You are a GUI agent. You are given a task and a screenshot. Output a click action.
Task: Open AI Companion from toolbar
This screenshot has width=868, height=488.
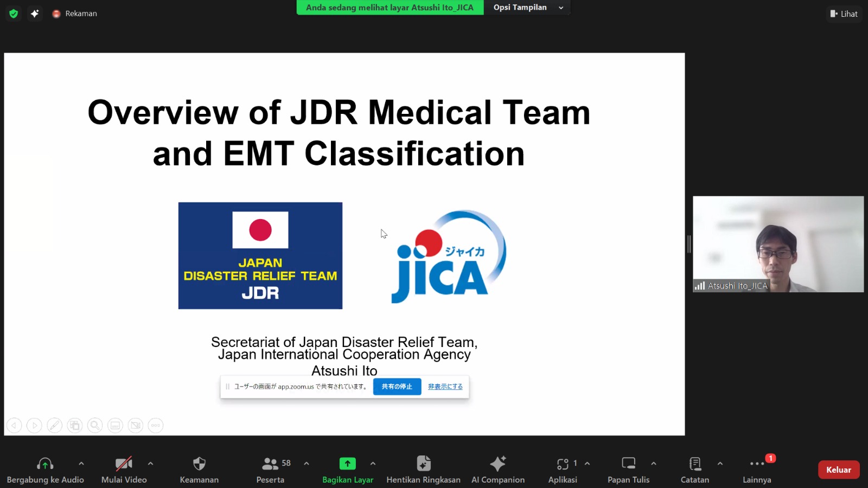click(x=498, y=470)
